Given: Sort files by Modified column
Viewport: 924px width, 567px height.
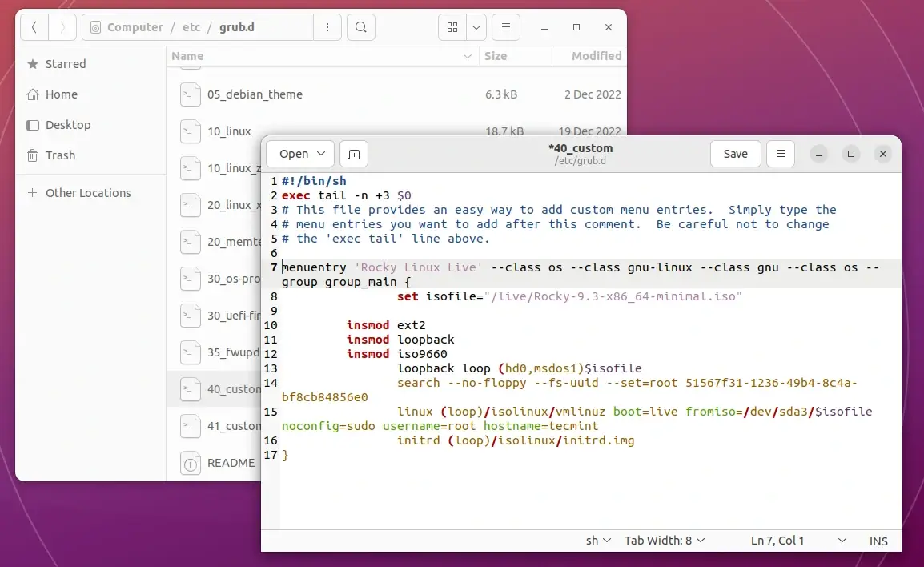Looking at the screenshot, I should (589, 56).
